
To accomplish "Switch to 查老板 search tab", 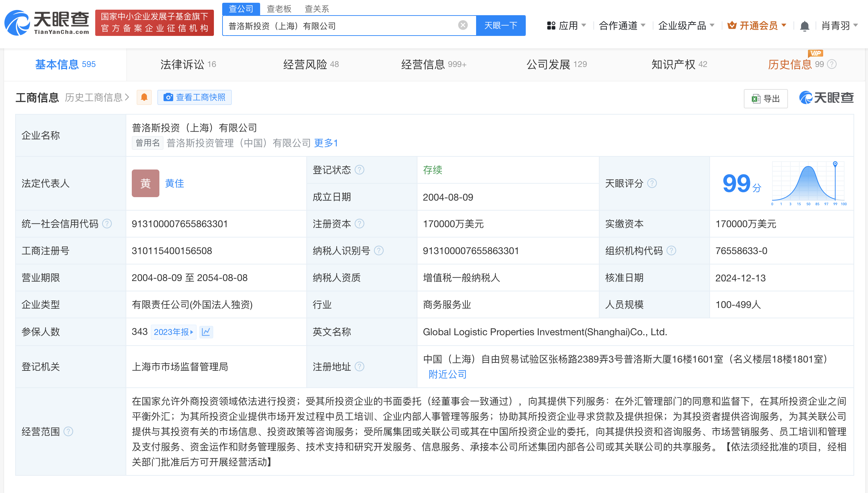I will [x=279, y=9].
